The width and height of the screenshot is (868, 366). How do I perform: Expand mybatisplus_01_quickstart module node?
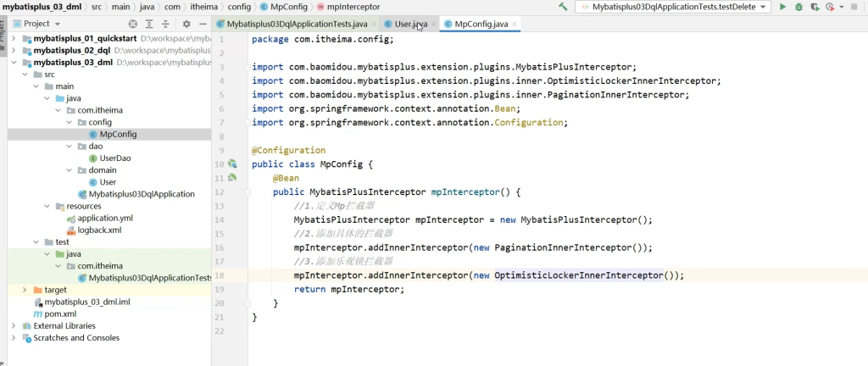point(14,39)
